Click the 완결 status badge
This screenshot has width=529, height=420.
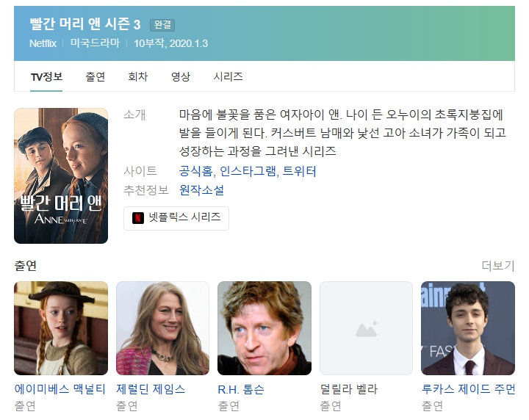coord(162,25)
